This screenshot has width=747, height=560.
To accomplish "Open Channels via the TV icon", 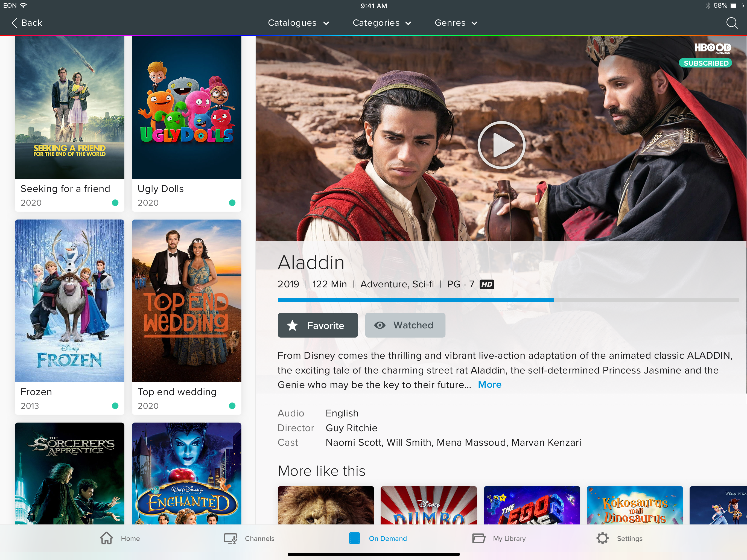I will pos(231,538).
